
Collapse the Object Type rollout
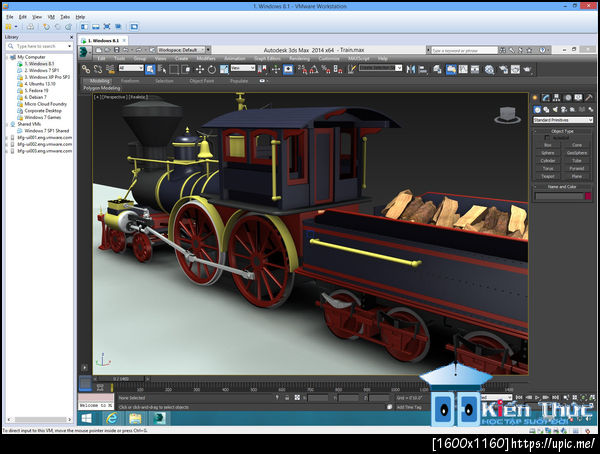[x=562, y=131]
